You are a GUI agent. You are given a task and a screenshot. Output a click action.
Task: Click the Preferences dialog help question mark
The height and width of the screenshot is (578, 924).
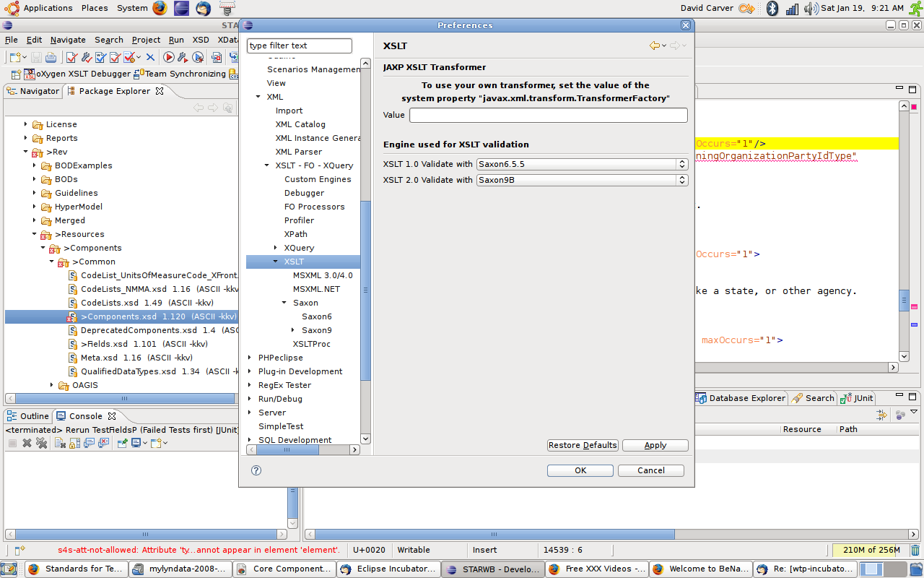pyautogui.click(x=256, y=470)
